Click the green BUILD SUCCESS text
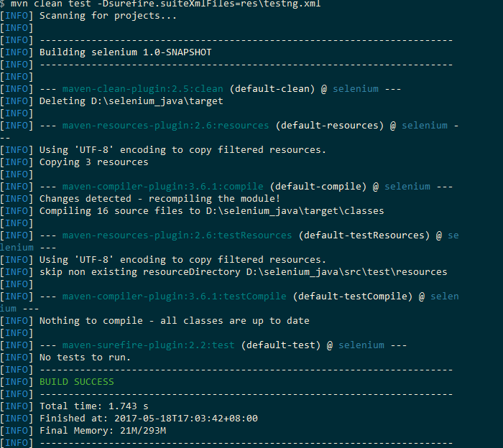Viewport: 503px width, 448px height. 77,382
